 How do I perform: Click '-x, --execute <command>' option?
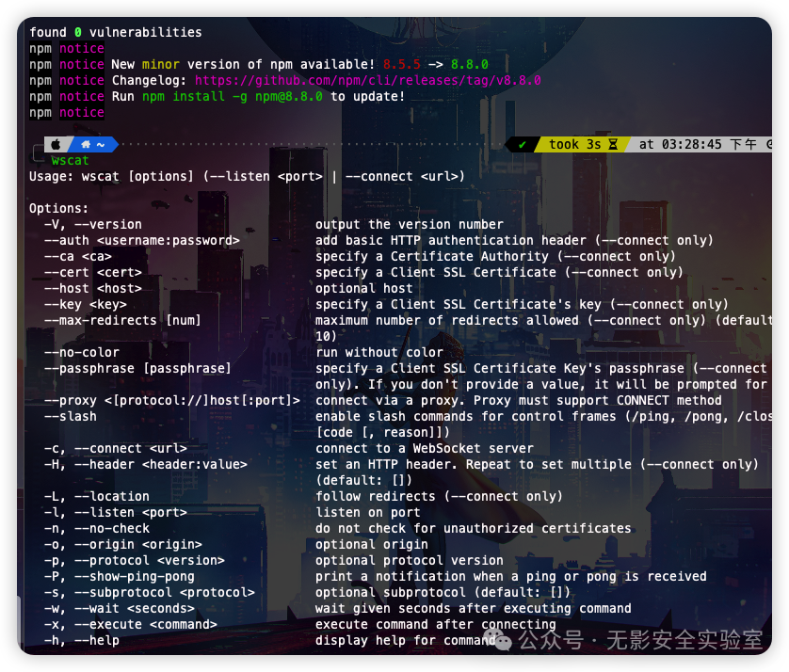click(131, 625)
